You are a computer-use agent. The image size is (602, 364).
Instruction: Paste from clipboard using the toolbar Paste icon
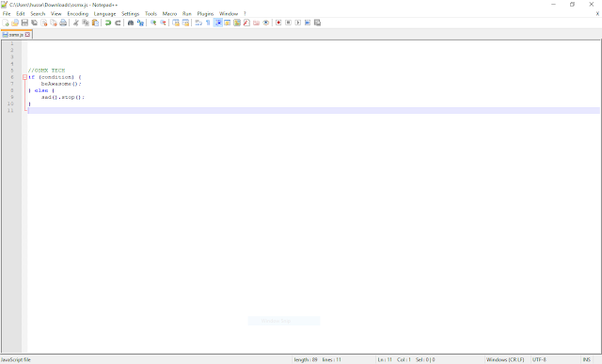(95, 23)
